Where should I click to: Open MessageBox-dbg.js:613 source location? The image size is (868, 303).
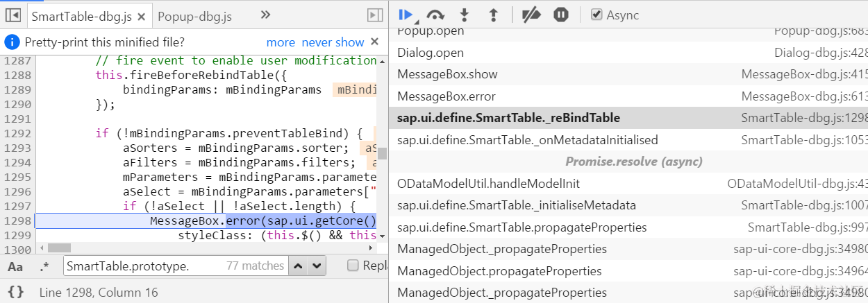point(804,96)
